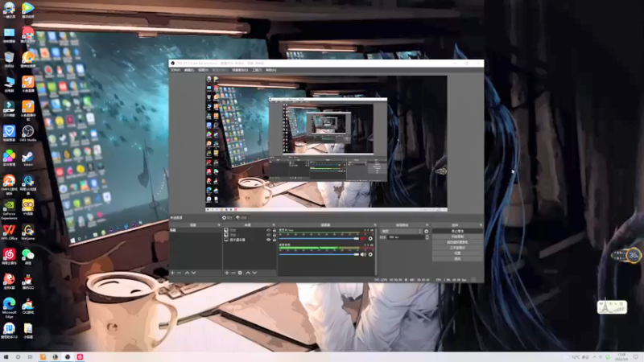This screenshot has height=362, width=644.
Task: Open the Windows Start menu
Action: tap(6, 357)
